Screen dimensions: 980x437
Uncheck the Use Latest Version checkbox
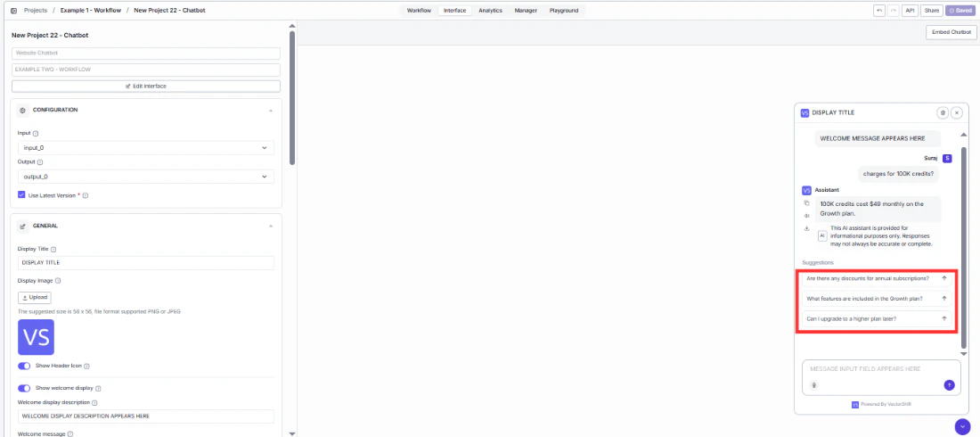coord(22,195)
